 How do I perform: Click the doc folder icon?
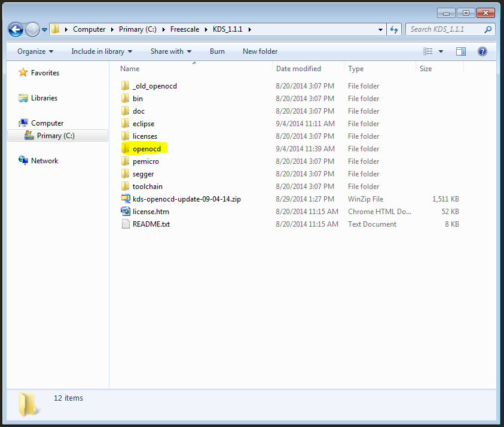[x=126, y=111]
